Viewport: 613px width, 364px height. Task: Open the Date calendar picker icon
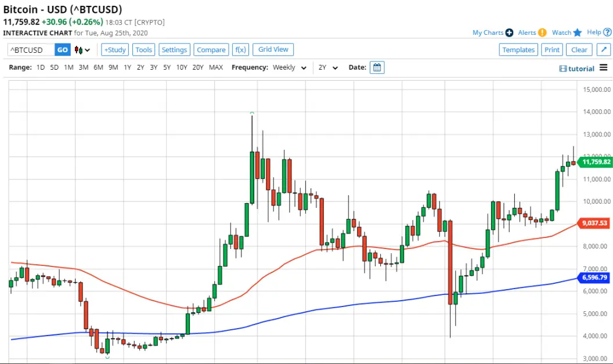[x=377, y=67]
